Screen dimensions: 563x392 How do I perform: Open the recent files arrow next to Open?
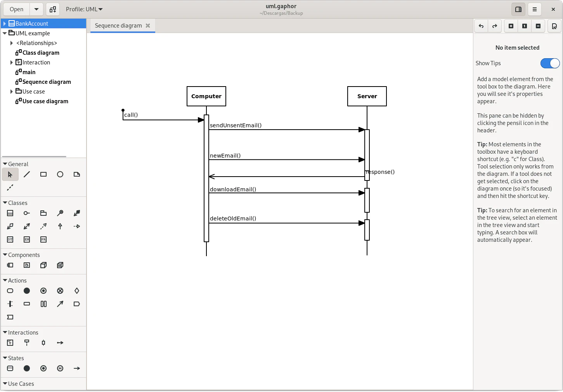click(36, 9)
